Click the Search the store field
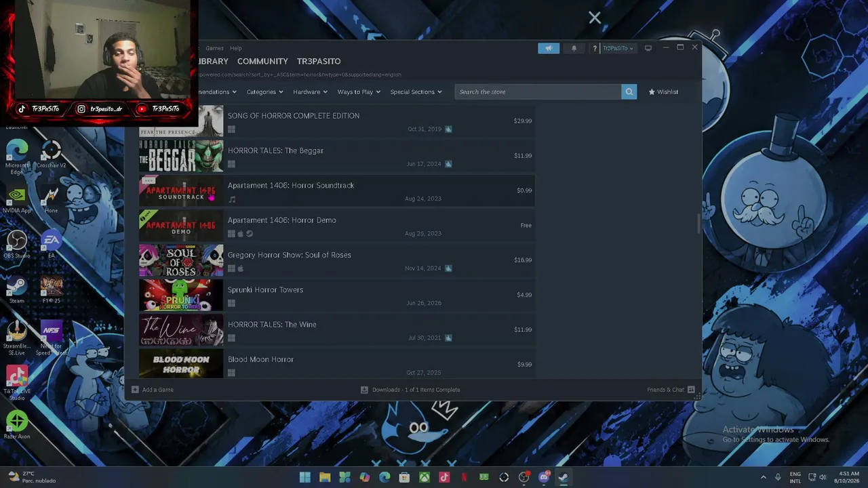Screen dimensions: 868x488 tap(538, 91)
